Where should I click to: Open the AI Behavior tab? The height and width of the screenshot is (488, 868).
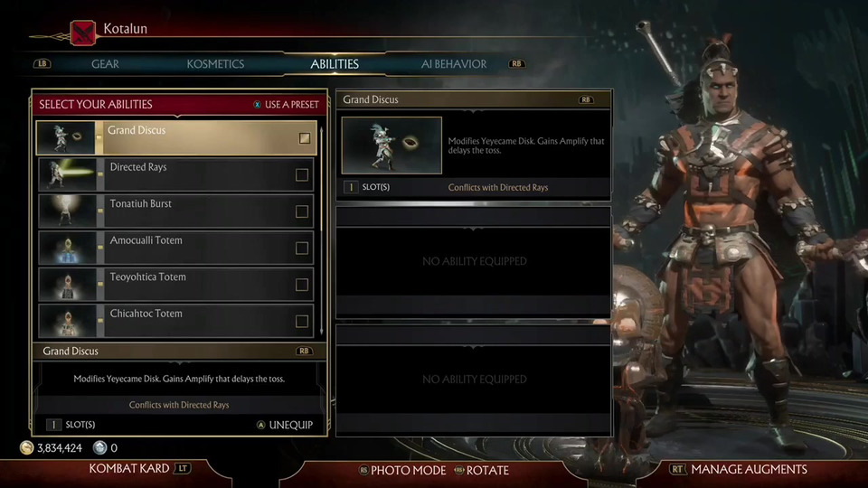[x=454, y=64]
